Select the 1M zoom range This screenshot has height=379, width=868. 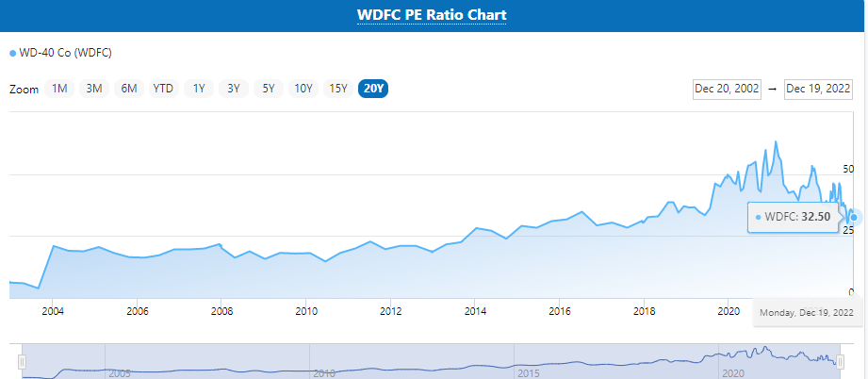point(59,89)
